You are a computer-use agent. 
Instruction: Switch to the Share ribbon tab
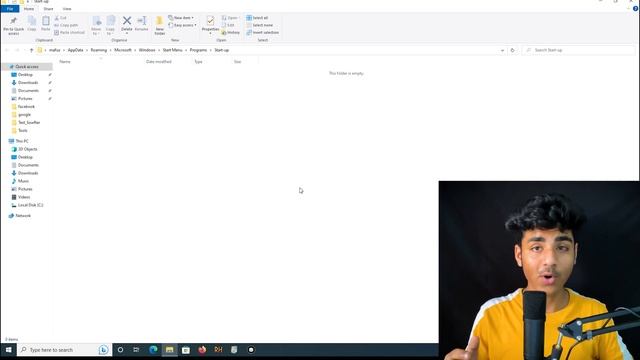click(48, 9)
